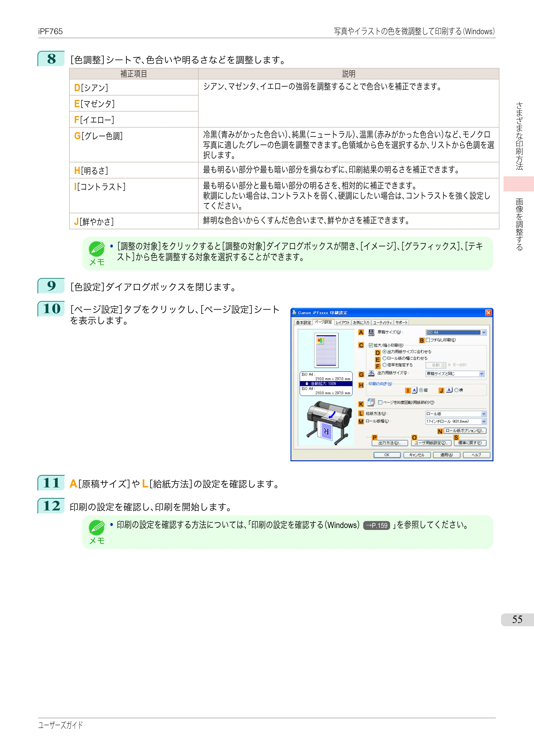Open 原稿サイズ dropdown showing ISO A4
Screen dimensions: 534x756
point(456,332)
